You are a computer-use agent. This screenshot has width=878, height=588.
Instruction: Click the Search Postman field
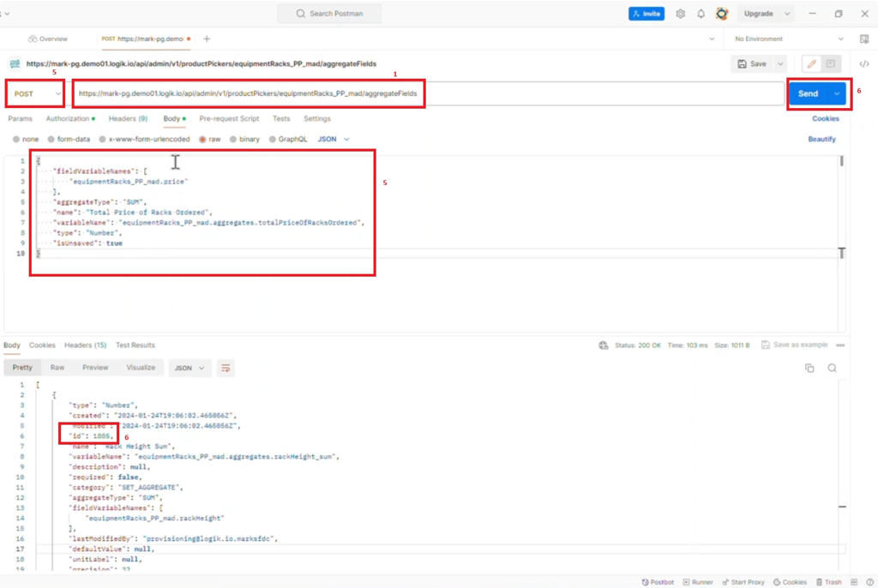click(329, 14)
